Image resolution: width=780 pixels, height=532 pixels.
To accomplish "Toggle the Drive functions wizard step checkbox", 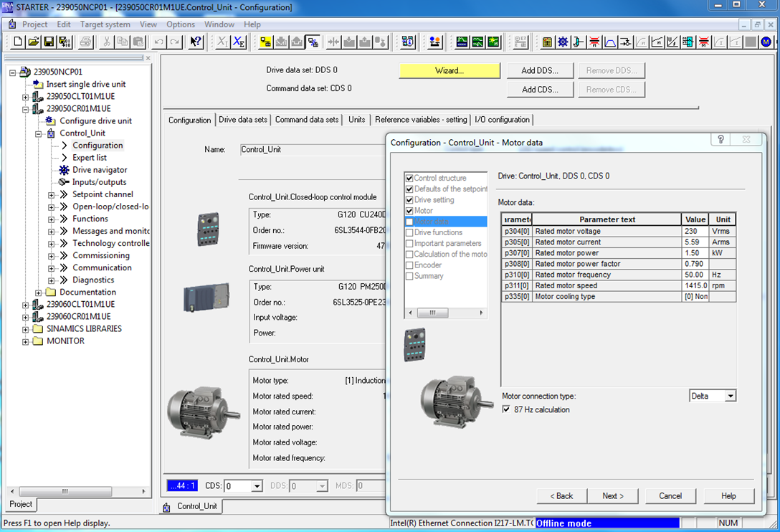I will click(409, 232).
